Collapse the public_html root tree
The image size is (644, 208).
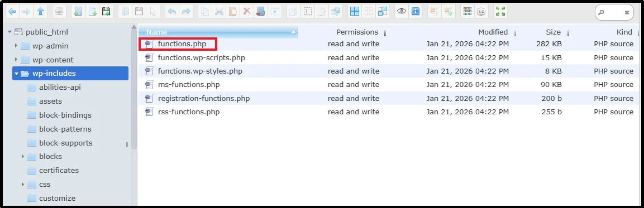coord(9,32)
